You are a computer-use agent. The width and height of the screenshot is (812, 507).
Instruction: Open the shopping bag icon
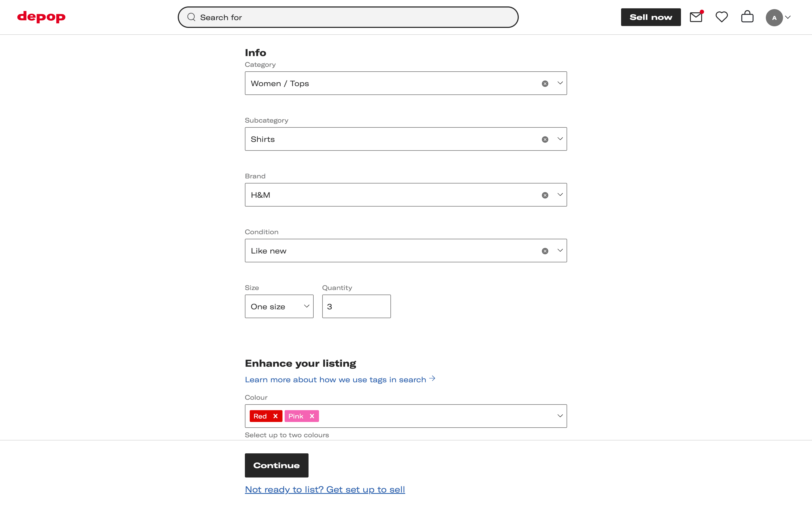click(747, 17)
